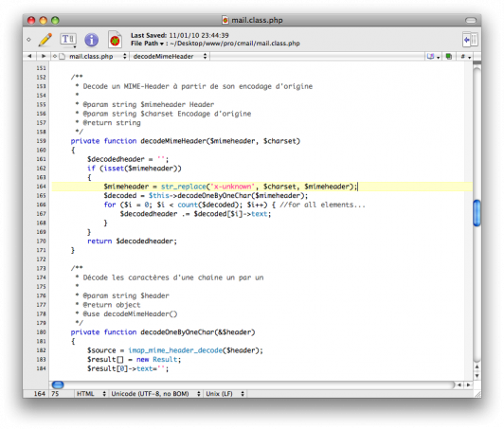The width and height of the screenshot is (504, 429).
Task: Click comment 'Décode les caractères d'une chaine'
Action: 170,277
